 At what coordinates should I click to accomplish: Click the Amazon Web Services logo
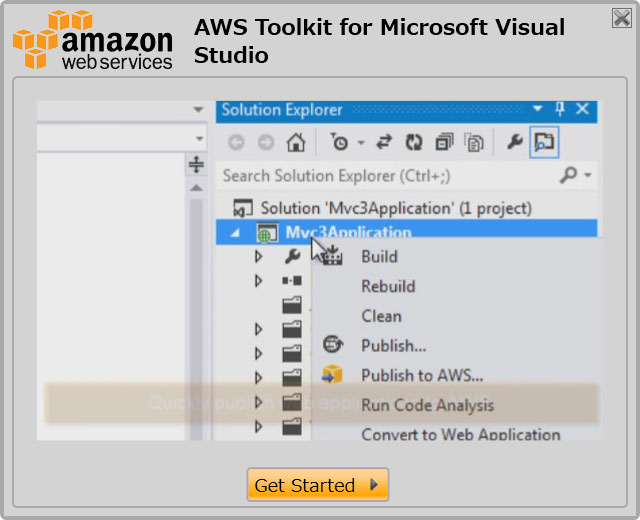[93, 40]
